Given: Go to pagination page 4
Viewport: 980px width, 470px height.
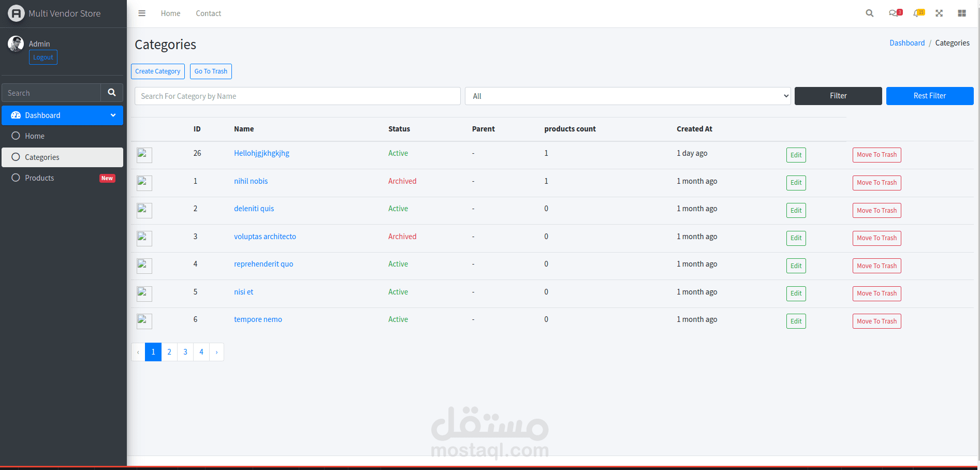Looking at the screenshot, I should [x=201, y=352].
